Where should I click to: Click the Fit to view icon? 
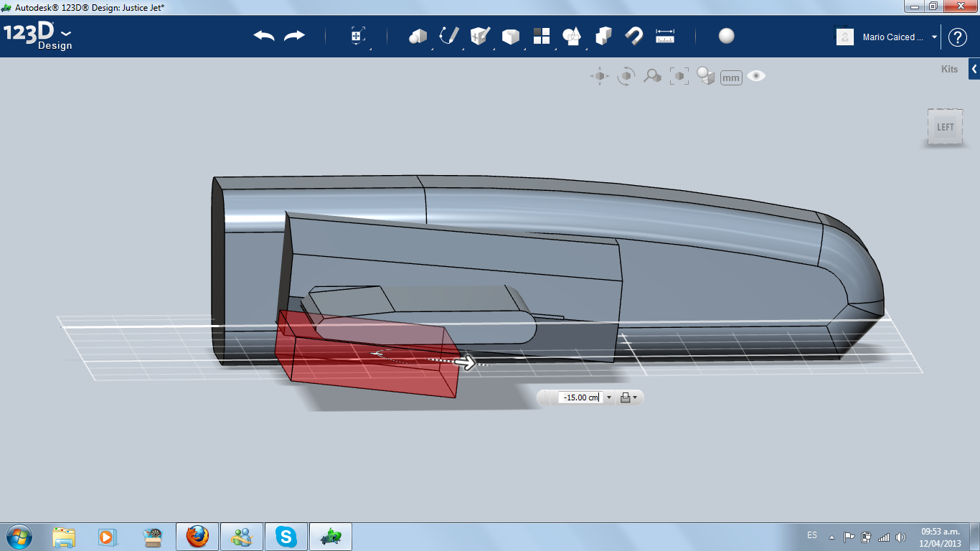[x=679, y=76]
